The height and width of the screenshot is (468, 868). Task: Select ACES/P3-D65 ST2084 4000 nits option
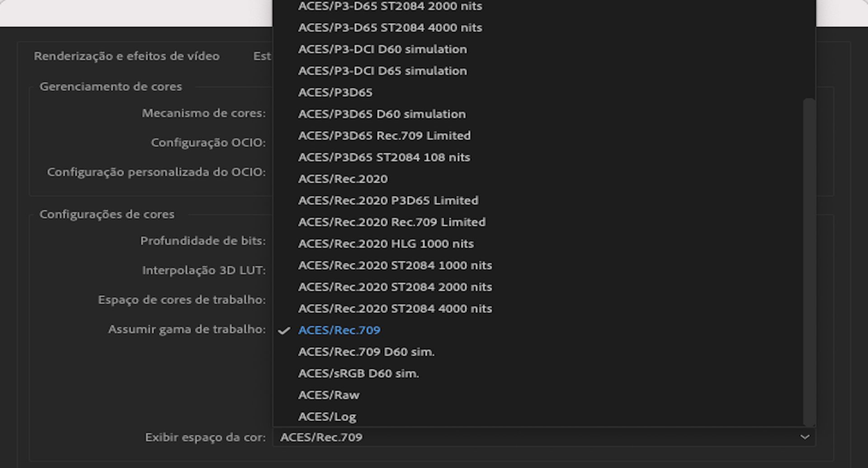coord(390,28)
